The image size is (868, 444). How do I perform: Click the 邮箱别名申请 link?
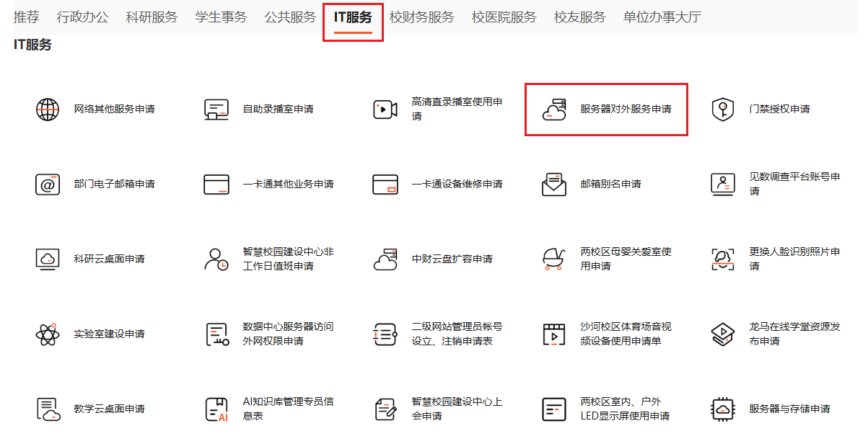pyautogui.click(x=610, y=185)
